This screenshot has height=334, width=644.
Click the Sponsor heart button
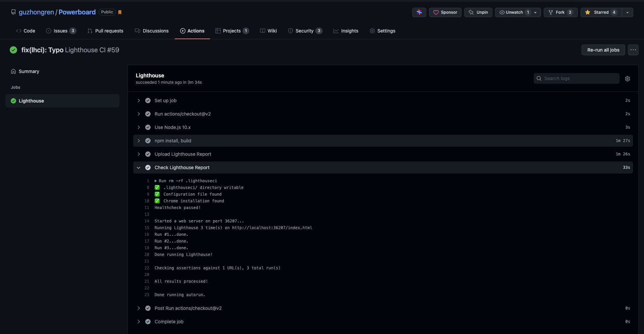[445, 12]
